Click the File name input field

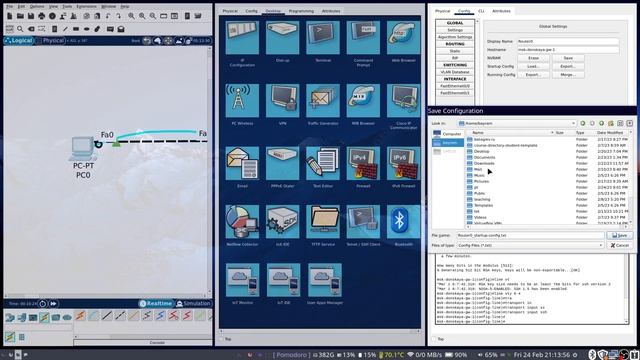(530, 236)
